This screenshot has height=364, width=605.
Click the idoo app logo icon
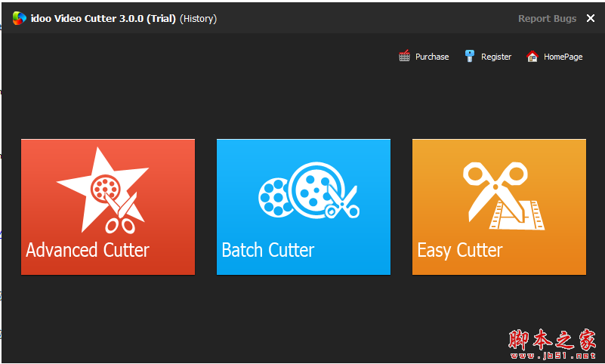point(20,18)
